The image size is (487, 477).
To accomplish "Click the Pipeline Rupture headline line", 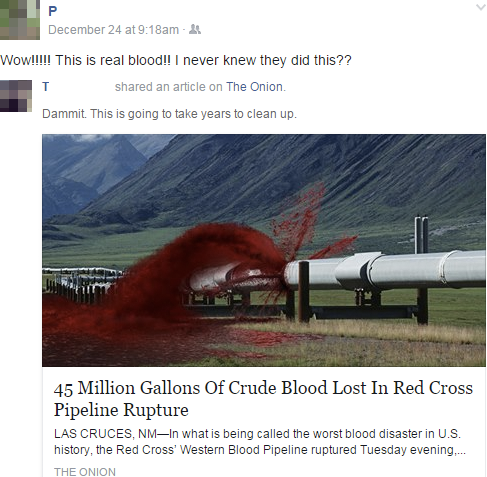I will click(x=121, y=410).
